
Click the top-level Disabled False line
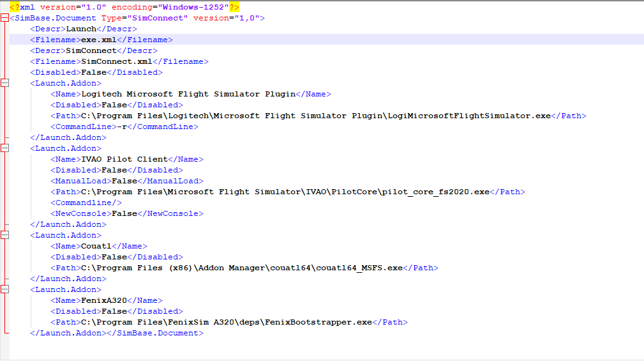(96, 72)
